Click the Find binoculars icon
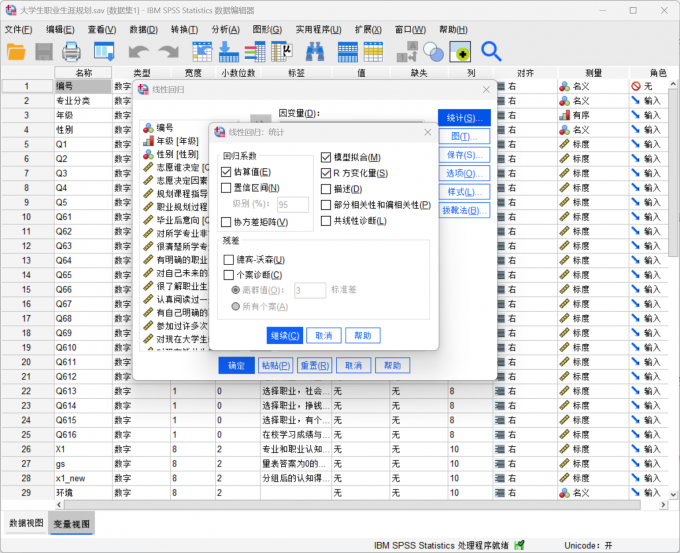The width and height of the screenshot is (680, 553). [315, 52]
